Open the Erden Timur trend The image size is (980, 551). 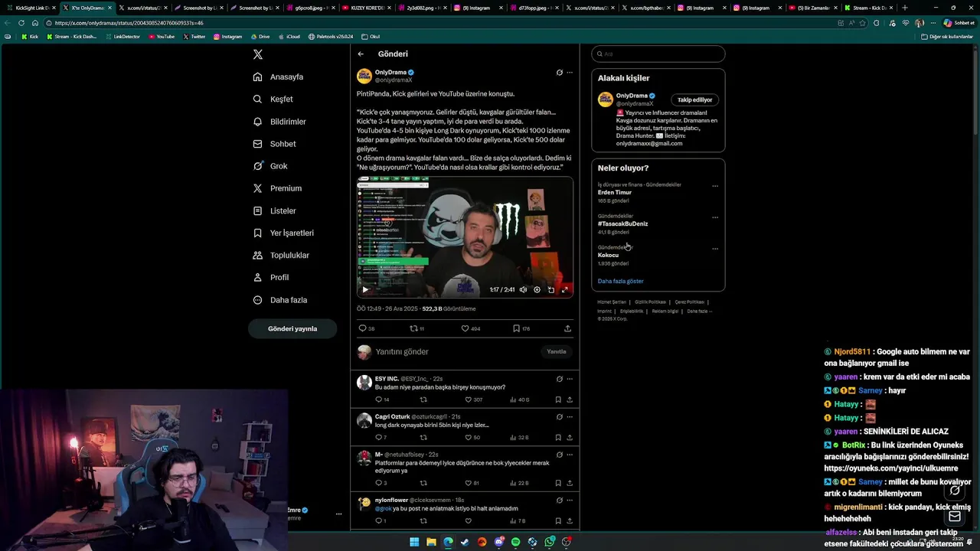[x=615, y=193]
